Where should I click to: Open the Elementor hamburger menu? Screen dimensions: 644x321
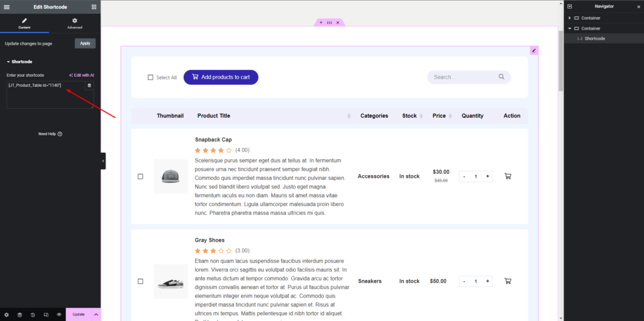pyautogui.click(x=7, y=6)
